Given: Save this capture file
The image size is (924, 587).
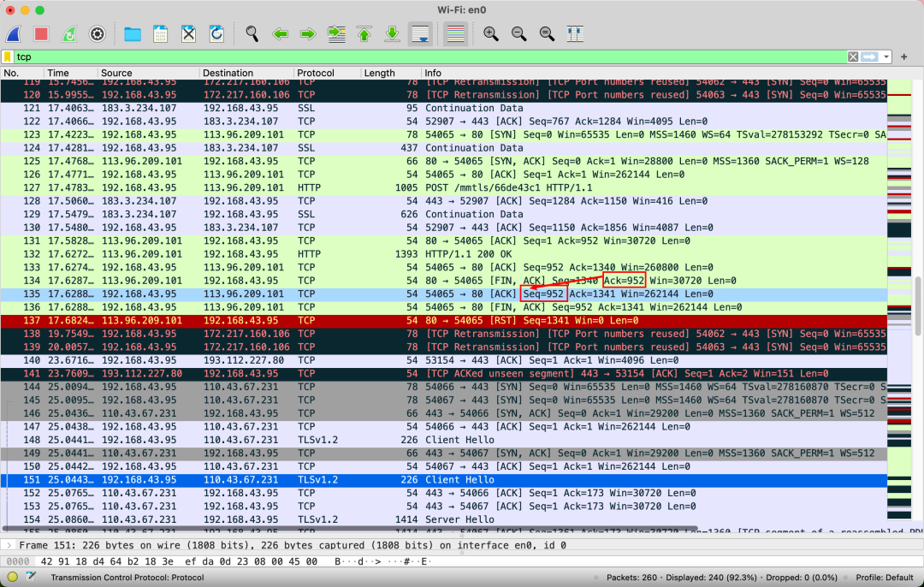Looking at the screenshot, I should [x=160, y=34].
